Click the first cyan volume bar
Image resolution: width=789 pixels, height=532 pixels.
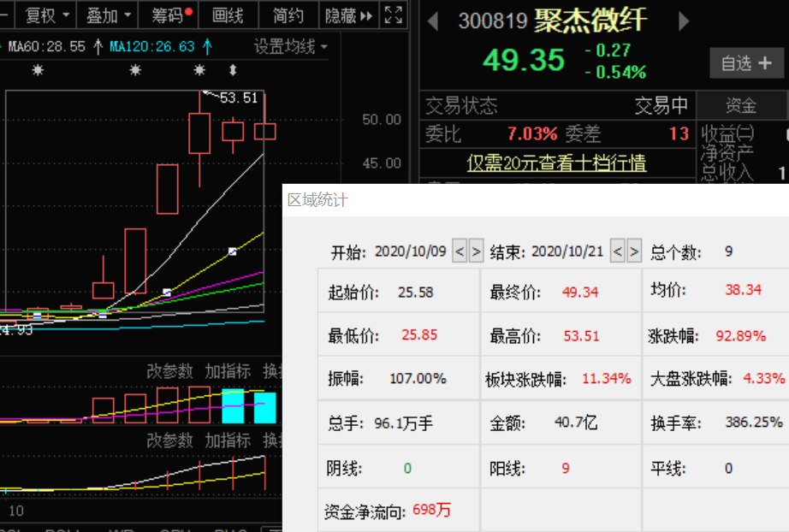click(x=233, y=405)
